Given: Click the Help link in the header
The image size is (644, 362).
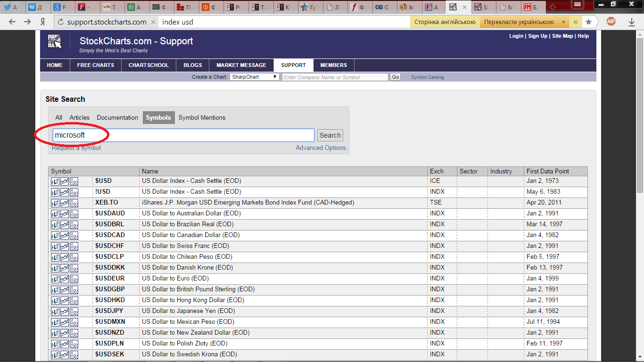Looking at the screenshot, I should pyautogui.click(x=583, y=36).
